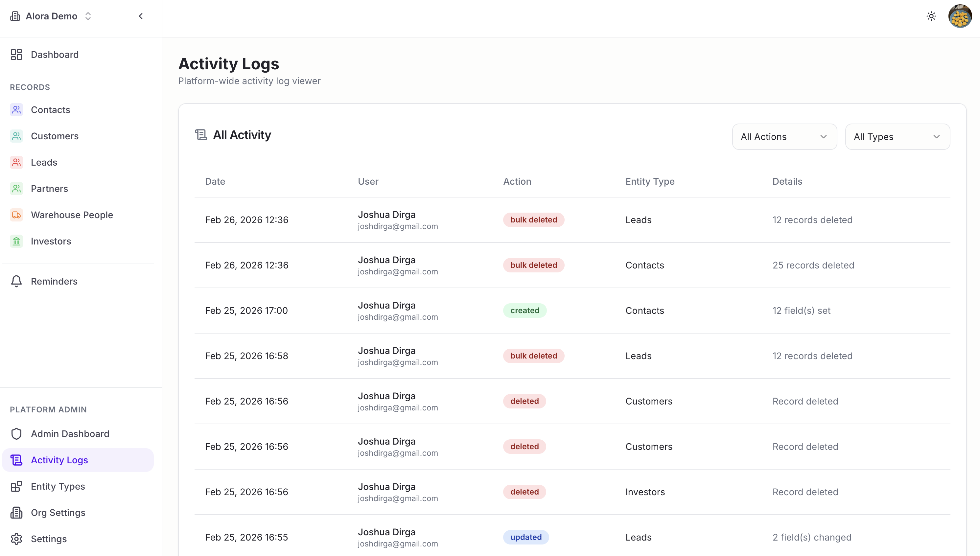Screen dimensions: 980x556
Task: Click the Reminders bell icon
Action: pyautogui.click(x=16, y=281)
